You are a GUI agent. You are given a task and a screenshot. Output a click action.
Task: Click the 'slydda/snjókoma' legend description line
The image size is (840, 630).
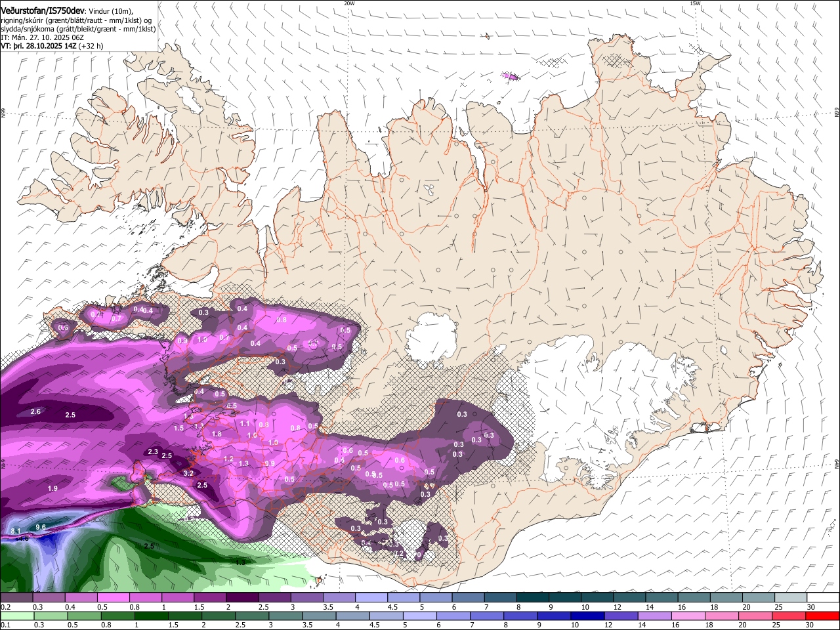click(x=78, y=29)
